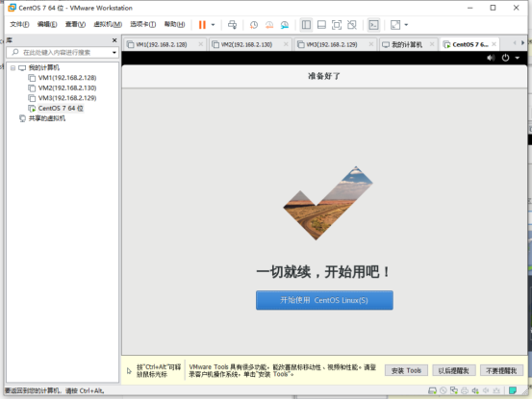Click the USB device status icon
The height and width of the screenshot is (400, 532).
tap(496, 390)
